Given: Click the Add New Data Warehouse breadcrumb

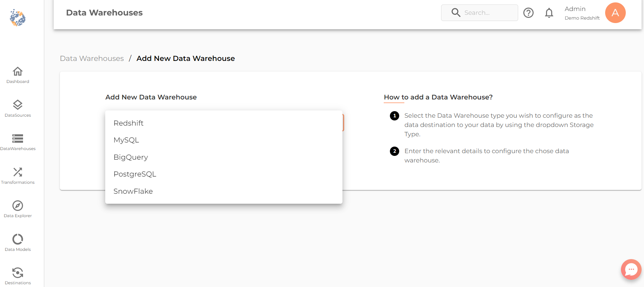Looking at the screenshot, I should (x=186, y=59).
